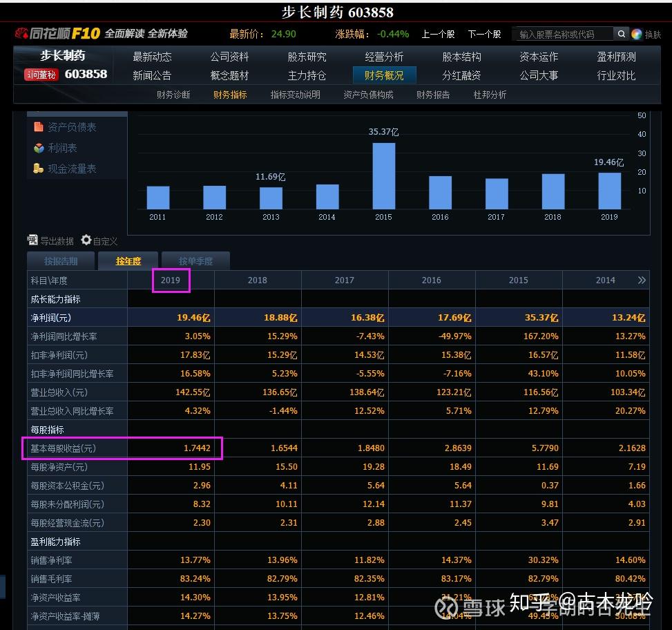The width and height of the screenshot is (672, 630).
Task: Select the 按年度 tab
Action: coord(128,261)
